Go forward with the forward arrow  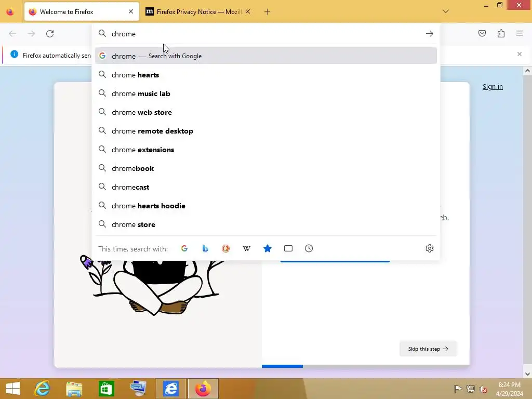pos(31,34)
